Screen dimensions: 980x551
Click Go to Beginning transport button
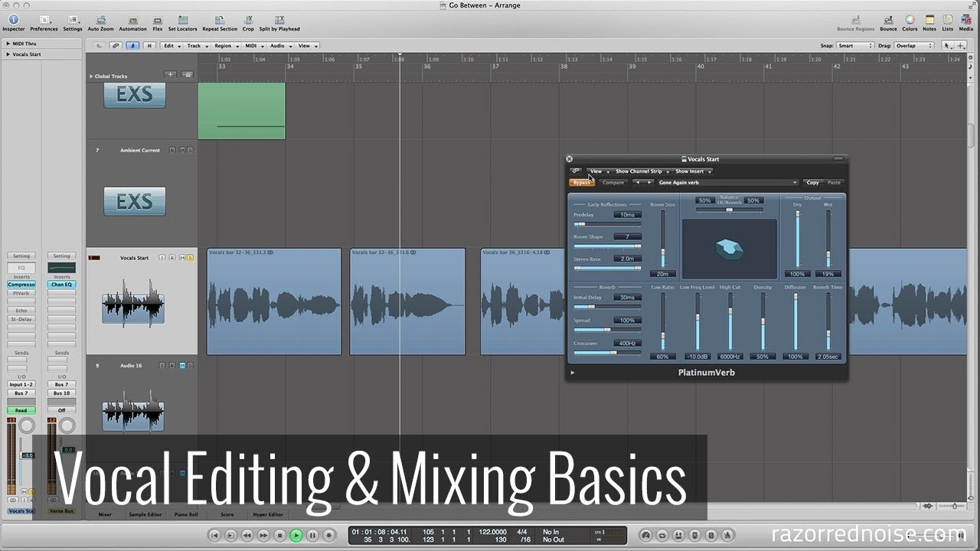215,536
